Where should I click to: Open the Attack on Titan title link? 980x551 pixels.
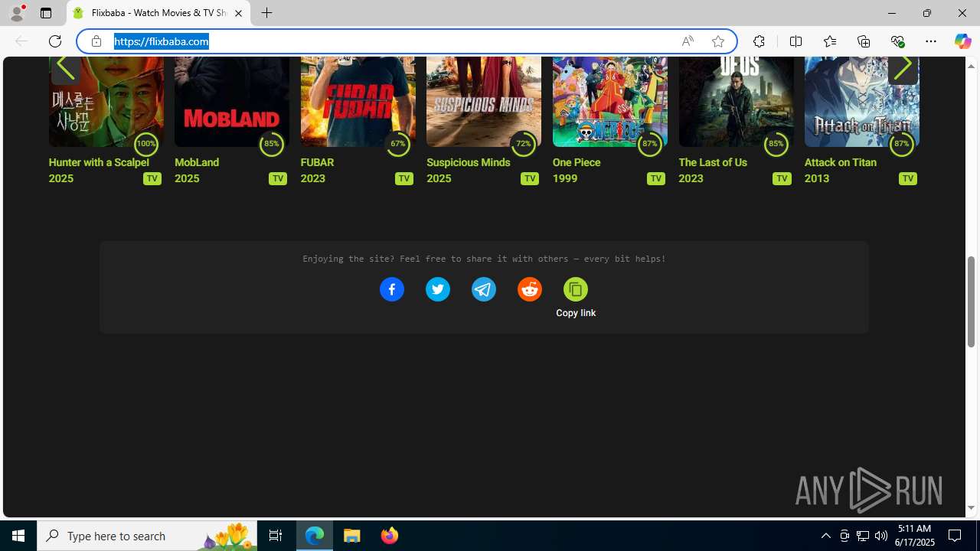click(840, 162)
